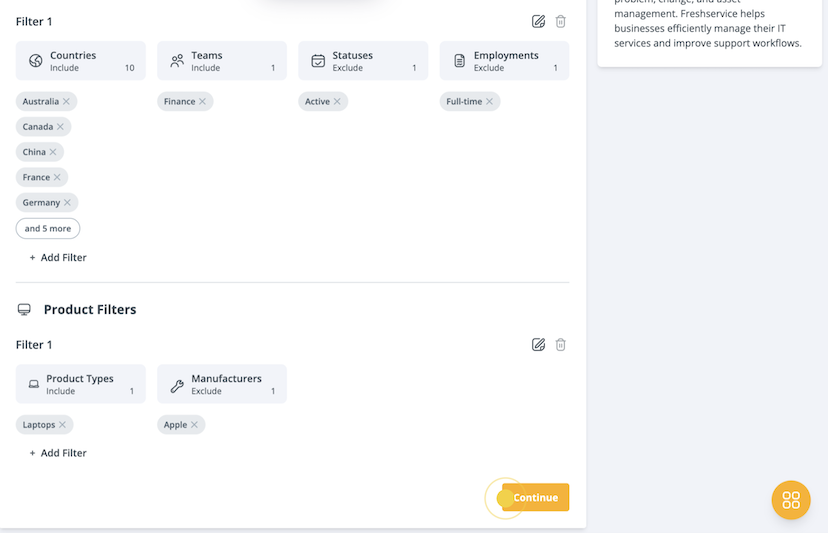The image size is (828, 533).
Task: Open the orange apps grid button
Action: (791, 500)
